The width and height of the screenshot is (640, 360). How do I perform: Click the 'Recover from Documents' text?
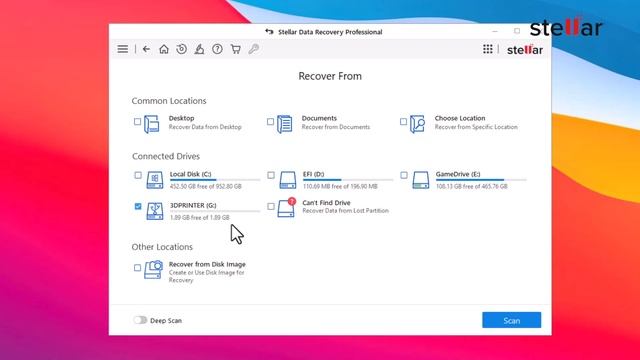(x=336, y=127)
